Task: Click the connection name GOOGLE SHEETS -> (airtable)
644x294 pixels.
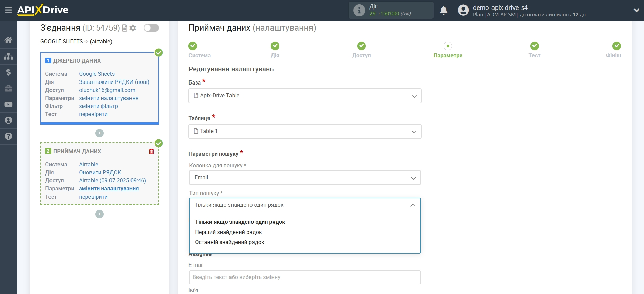Action: pos(76,41)
